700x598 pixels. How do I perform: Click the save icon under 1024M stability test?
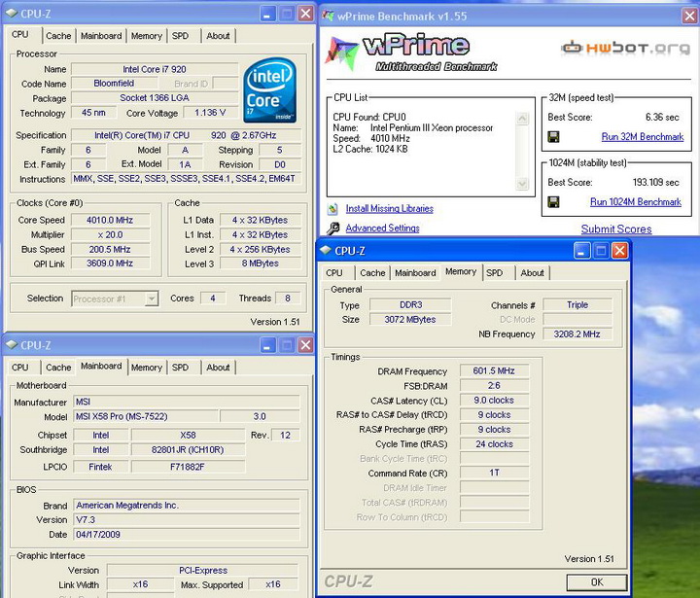553,202
